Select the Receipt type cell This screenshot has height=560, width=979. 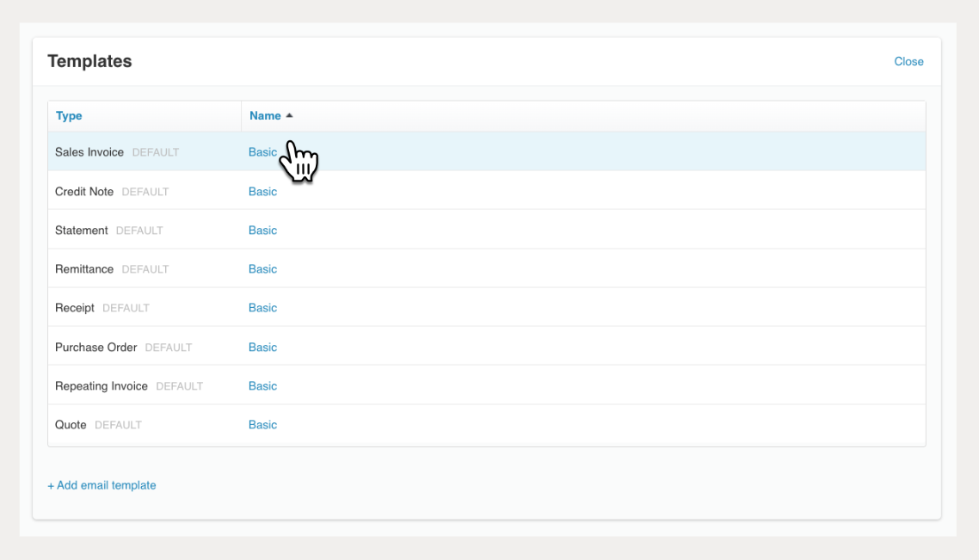(x=75, y=308)
